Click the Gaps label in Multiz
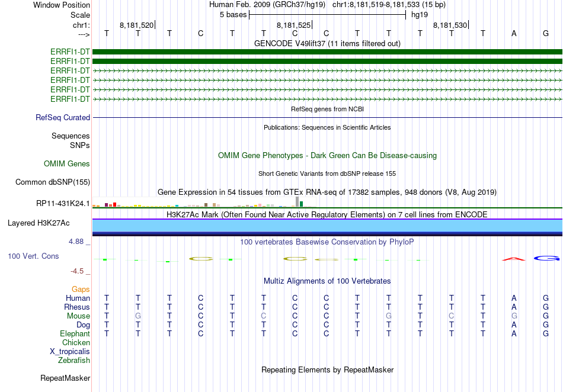563x392 pixels. [x=81, y=289]
